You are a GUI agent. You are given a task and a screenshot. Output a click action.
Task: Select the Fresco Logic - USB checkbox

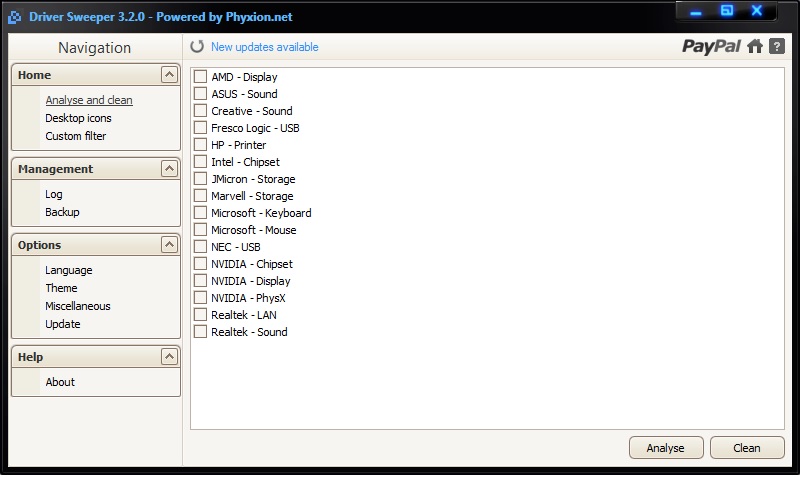coord(200,128)
